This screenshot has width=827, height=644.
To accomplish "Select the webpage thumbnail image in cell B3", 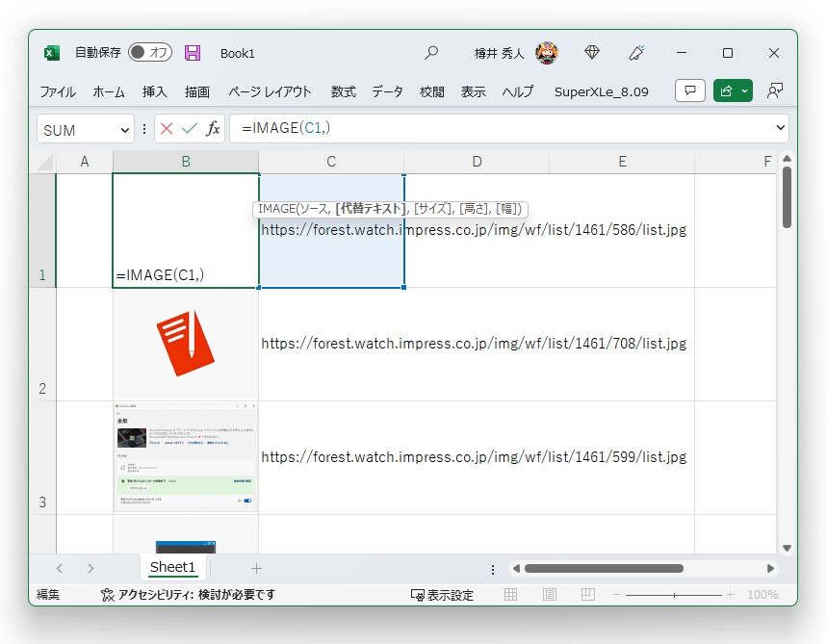I will pyautogui.click(x=185, y=457).
